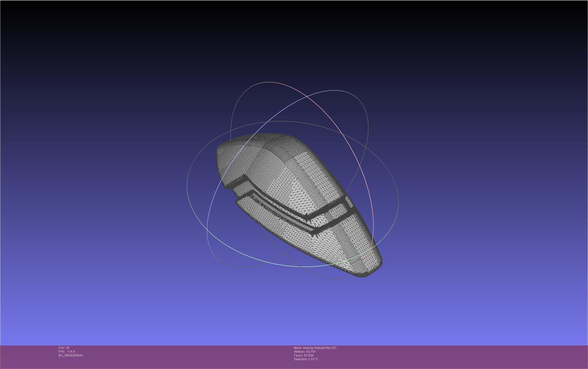Click the purple info bar's empty right side
This screenshot has width=588, height=369.
476,357
